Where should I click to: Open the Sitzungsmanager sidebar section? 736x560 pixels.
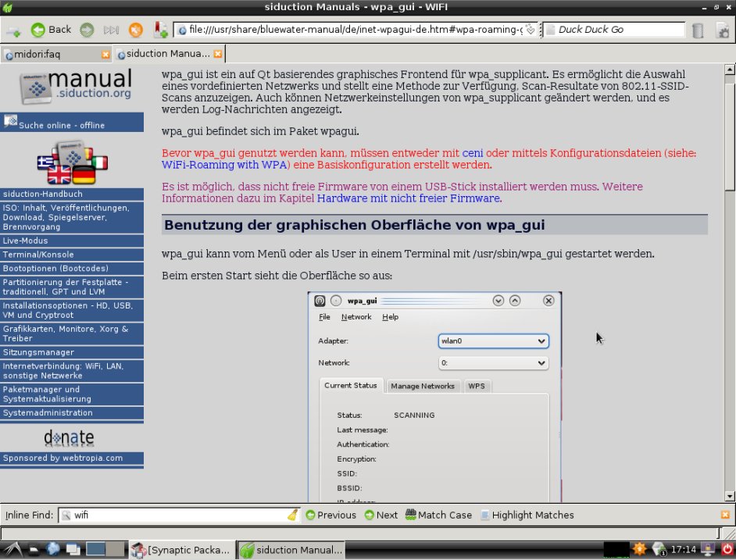click(x=72, y=352)
